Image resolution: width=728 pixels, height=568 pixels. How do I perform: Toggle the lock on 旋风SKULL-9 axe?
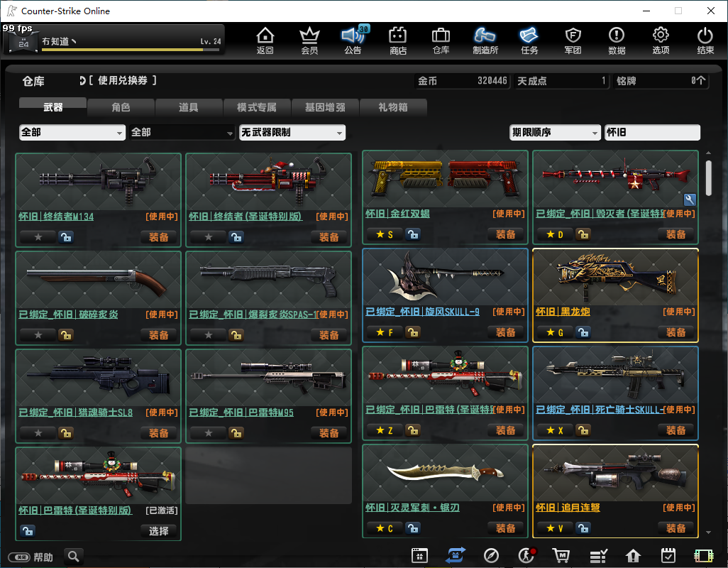(x=412, y=332)
